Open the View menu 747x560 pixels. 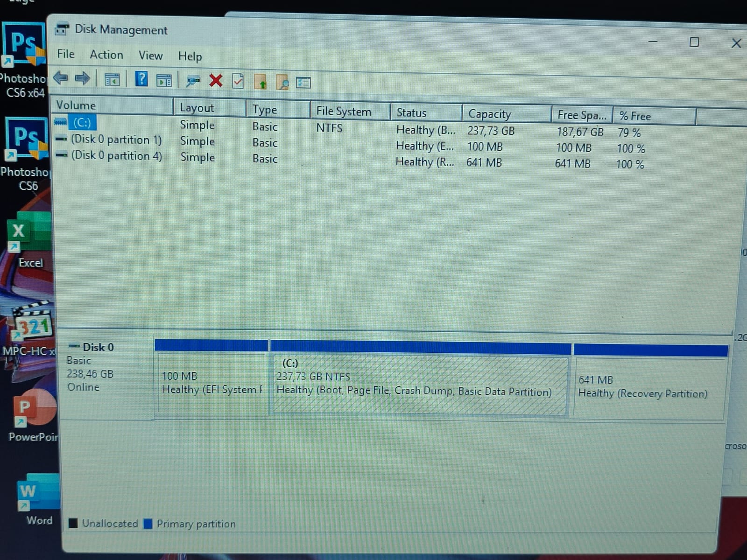(150, 56)
